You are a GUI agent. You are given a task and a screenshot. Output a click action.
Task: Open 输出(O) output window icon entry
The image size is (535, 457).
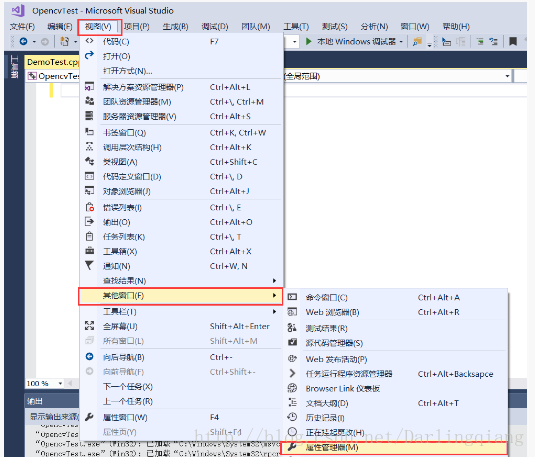(x=181, y=222)
